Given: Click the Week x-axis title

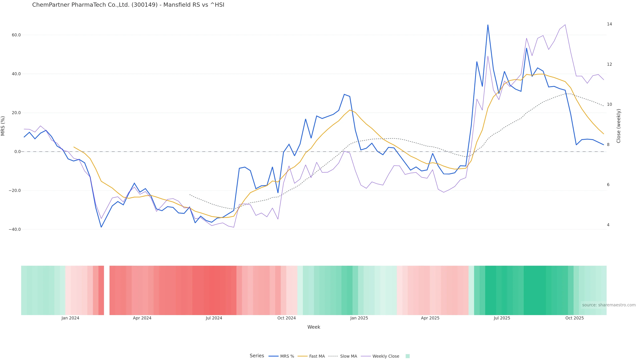Looking at the screenshot, I should [314, 327].
